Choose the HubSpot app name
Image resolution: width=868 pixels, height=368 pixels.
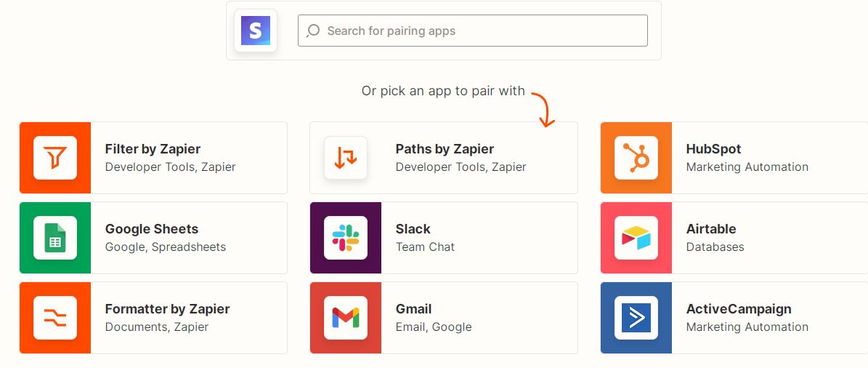tap(713, 149)
